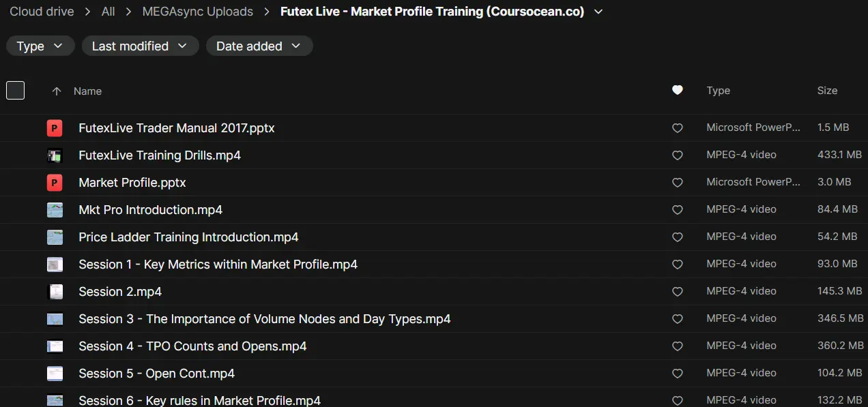Screen dimensions: 868x407
Task: Select Mkt Pro Introduction.mp4 file name
Action: point(151,210)
